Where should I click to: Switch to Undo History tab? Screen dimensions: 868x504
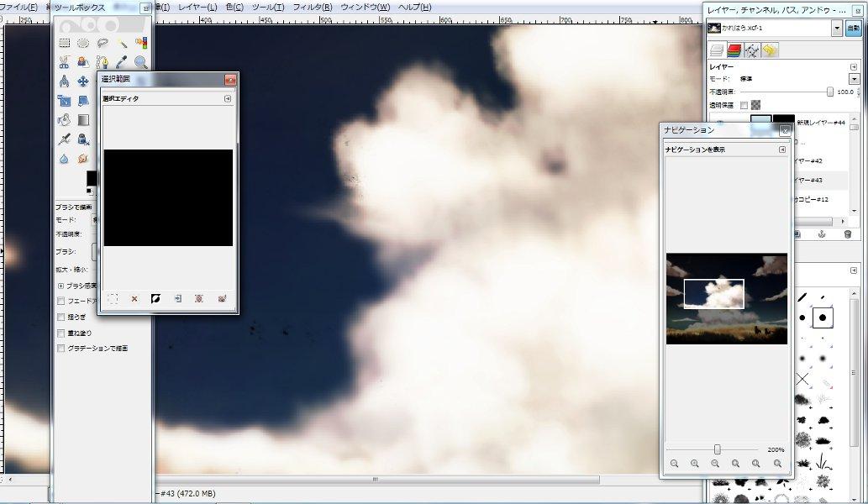tap(770, 51)
